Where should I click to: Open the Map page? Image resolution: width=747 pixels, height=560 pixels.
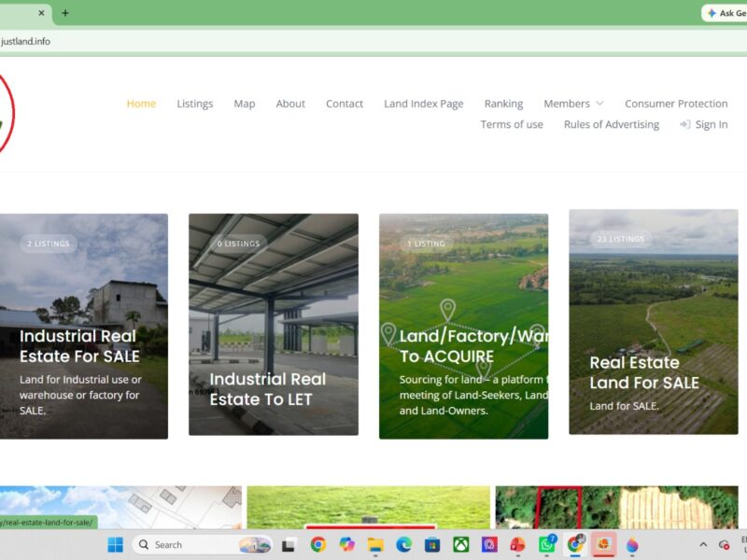[x=245, y=104]
